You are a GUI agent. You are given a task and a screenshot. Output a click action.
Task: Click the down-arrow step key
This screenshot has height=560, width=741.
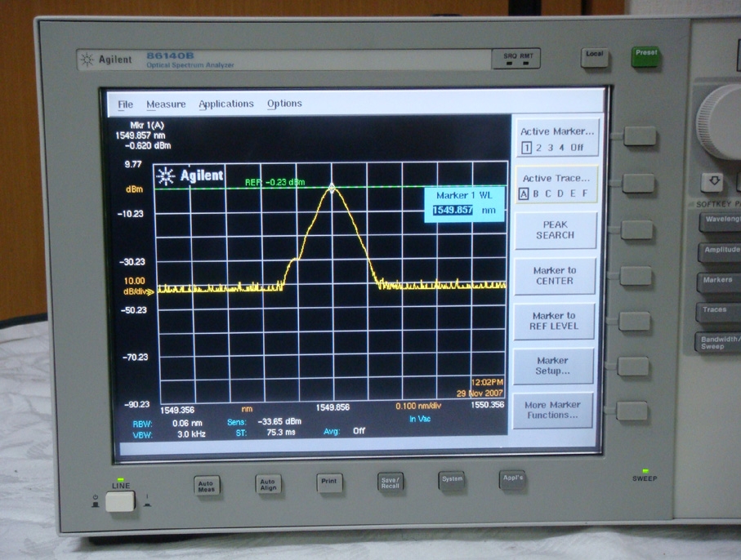click(713, 181)
